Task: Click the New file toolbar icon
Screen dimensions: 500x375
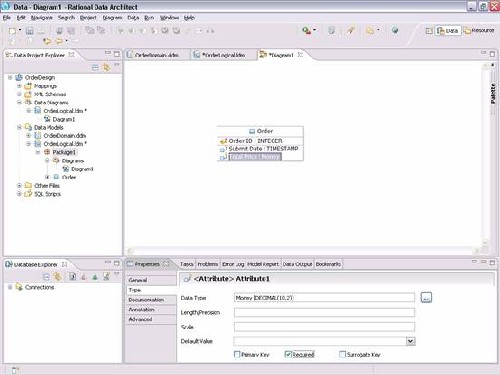Action: (13, 31)
